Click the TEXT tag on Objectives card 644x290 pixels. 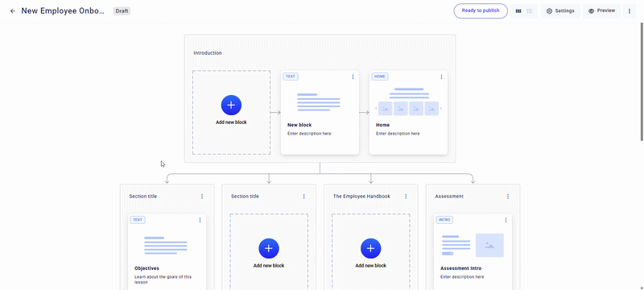[138, 220]
